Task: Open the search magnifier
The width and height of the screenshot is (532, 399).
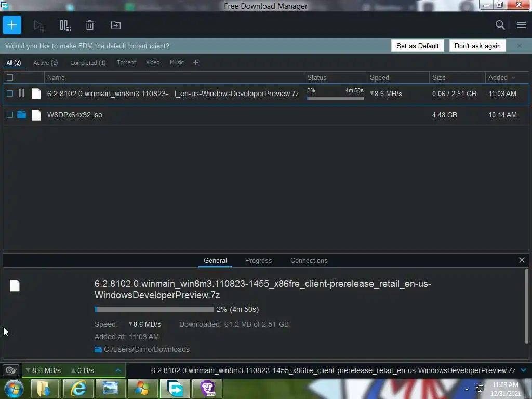Action: click(500, 25)
